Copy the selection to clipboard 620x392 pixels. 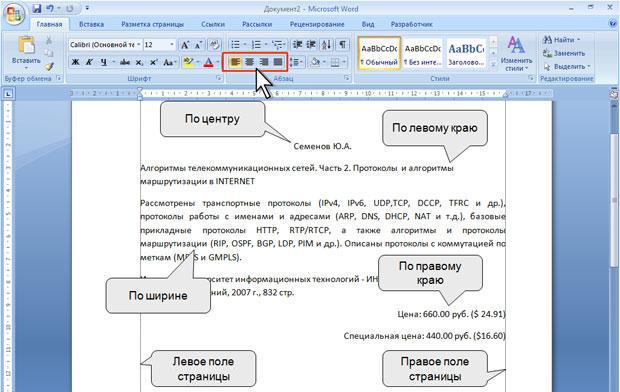[49, 53]
